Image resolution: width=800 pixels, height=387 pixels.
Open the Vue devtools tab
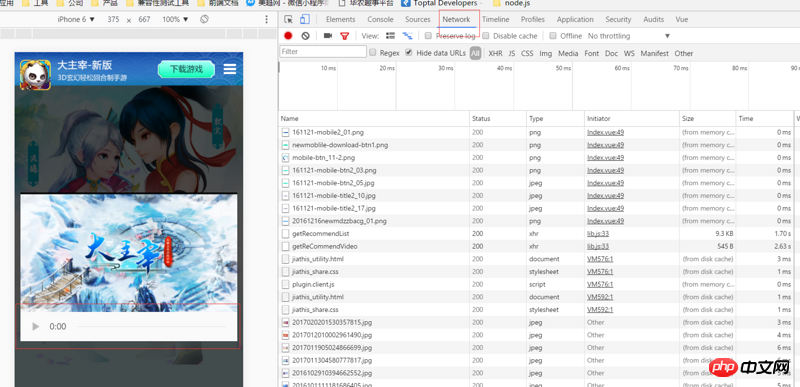682,19
